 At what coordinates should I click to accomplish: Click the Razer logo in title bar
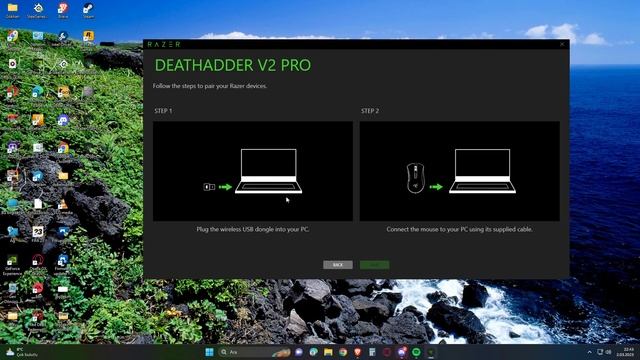[164, 44]
